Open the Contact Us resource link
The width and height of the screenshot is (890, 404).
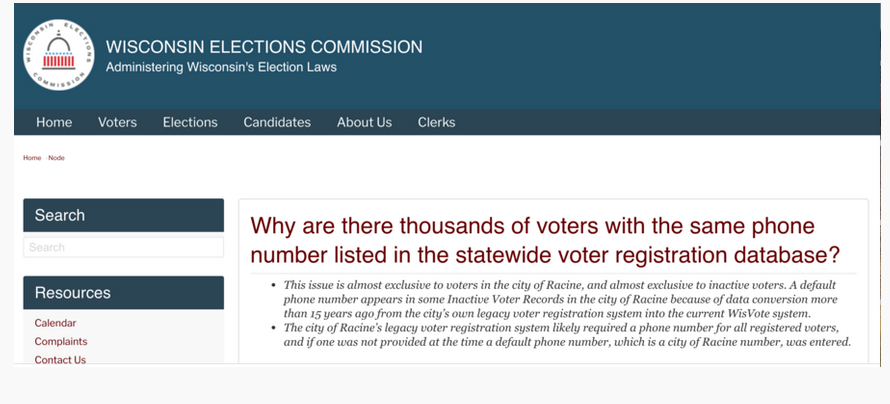(x=60, y=360)
